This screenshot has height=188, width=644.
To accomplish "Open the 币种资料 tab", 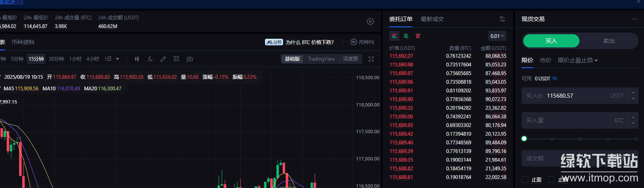I will tap(23, 42).
